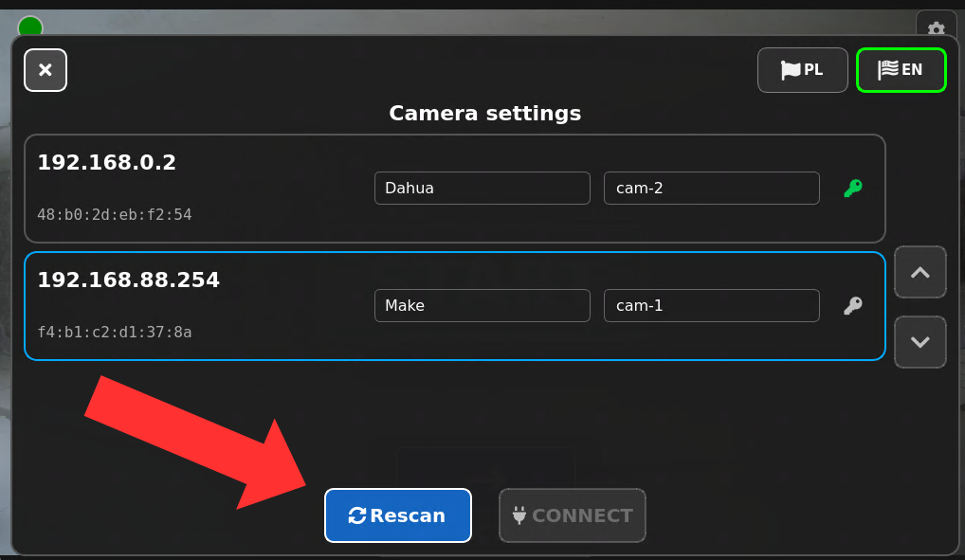Screen dimensions: 965x560
Task: Move the camera list up with the chevron
Action: [x=920, y=272]
